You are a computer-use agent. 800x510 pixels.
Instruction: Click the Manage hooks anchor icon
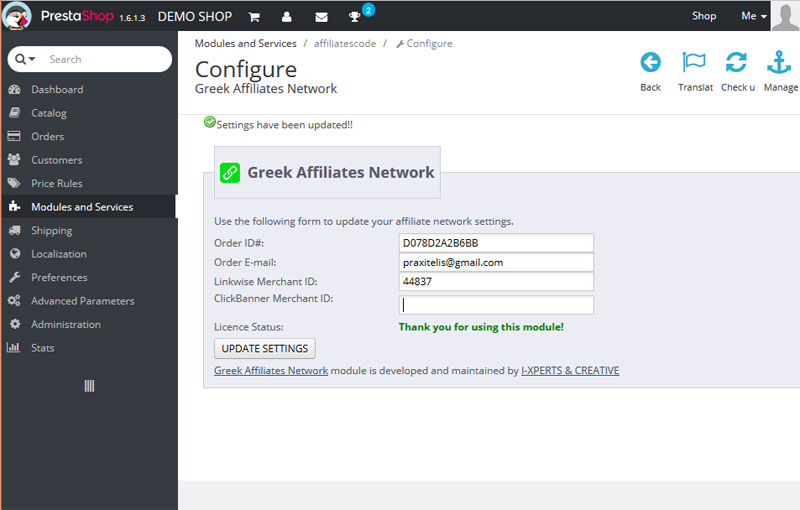(x=779, y=63)
